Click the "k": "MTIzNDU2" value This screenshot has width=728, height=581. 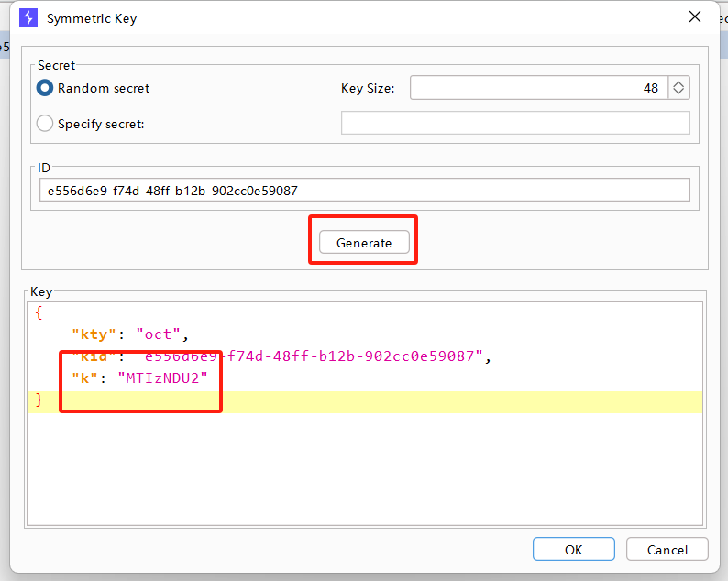[x=162, y=378]
